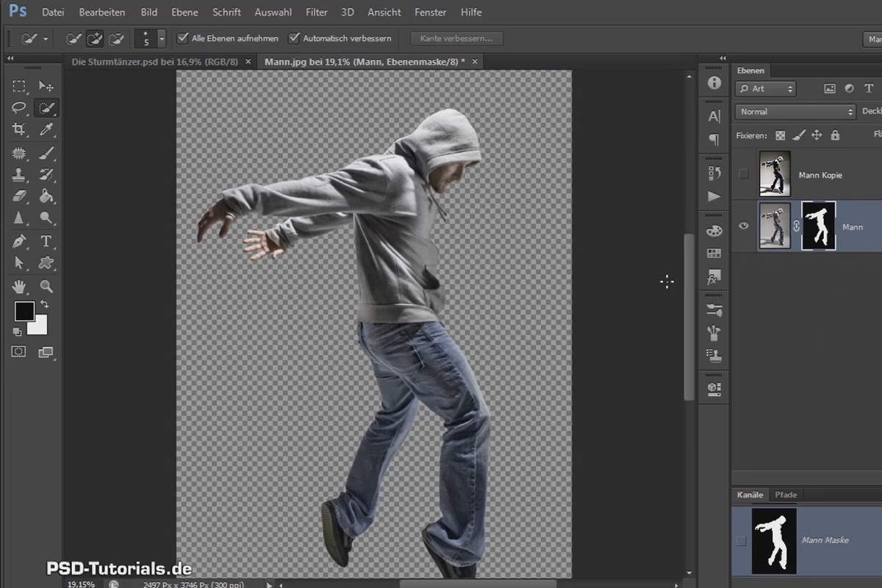
Task: Open the 3D panel cube icon
Action: 714,389
